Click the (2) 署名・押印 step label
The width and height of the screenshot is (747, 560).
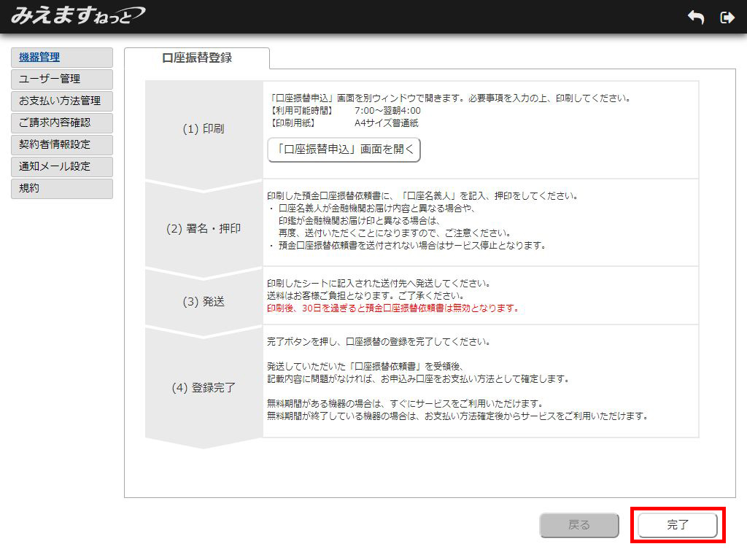click(x=204, y=228)
